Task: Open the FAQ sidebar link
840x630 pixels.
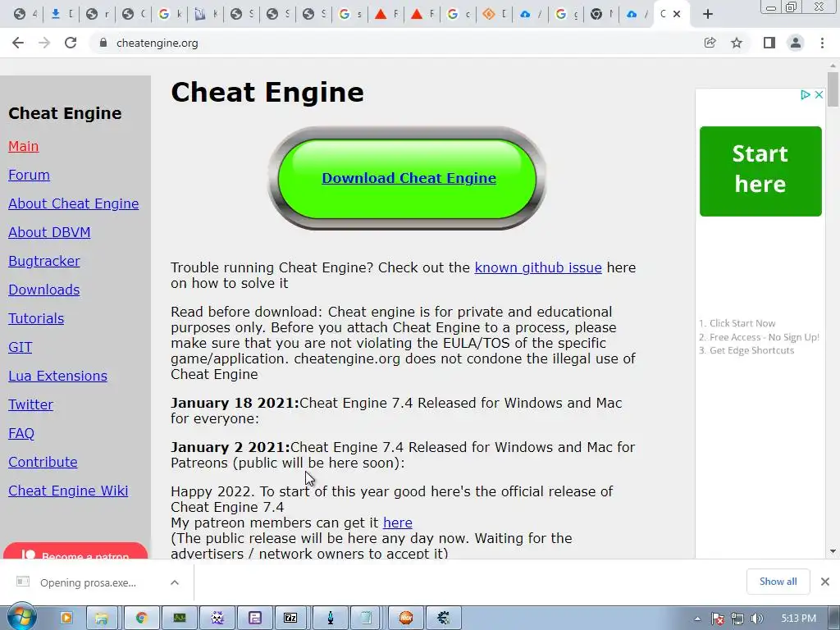Action: coord(21,433)
